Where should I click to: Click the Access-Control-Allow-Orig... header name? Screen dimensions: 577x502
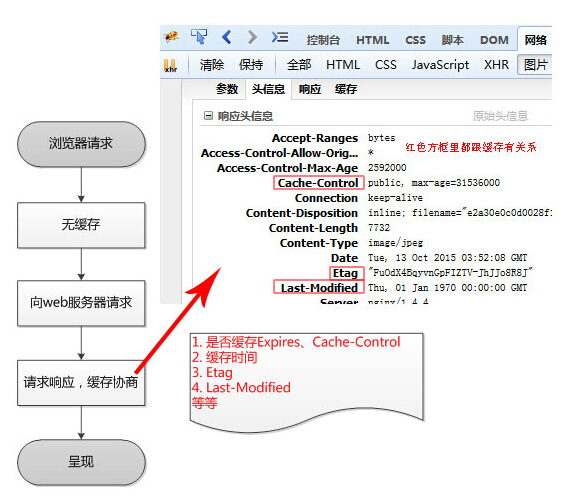coord(279,153)
